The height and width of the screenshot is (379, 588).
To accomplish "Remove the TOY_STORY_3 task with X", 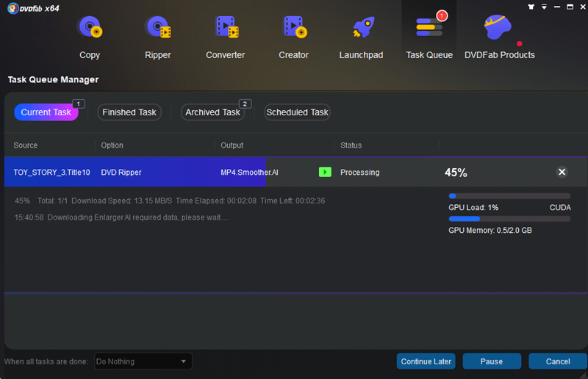I will click(x=562, y=172).
